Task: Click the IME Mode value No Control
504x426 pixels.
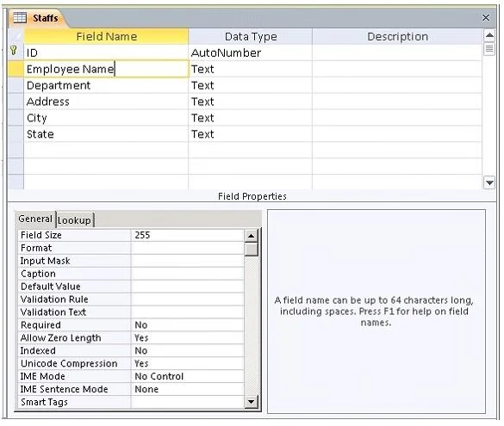Action: point(188,376)
